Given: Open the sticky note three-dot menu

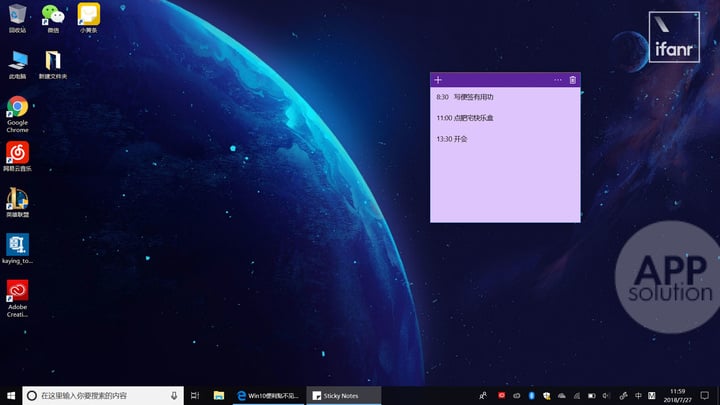Looking at the screenshot, I should [558, 80].
